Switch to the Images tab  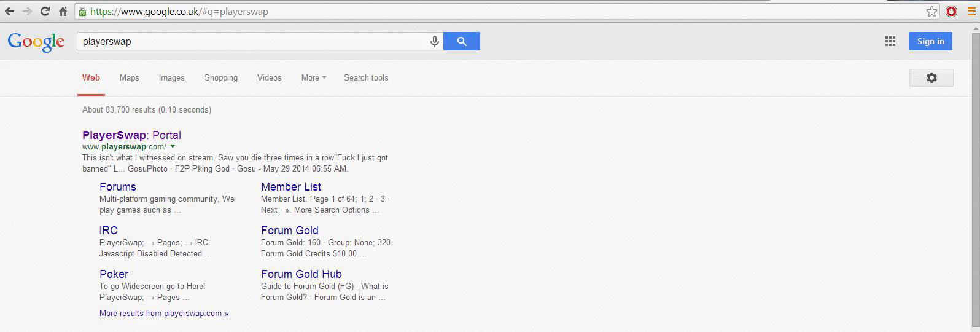point(171,78)
